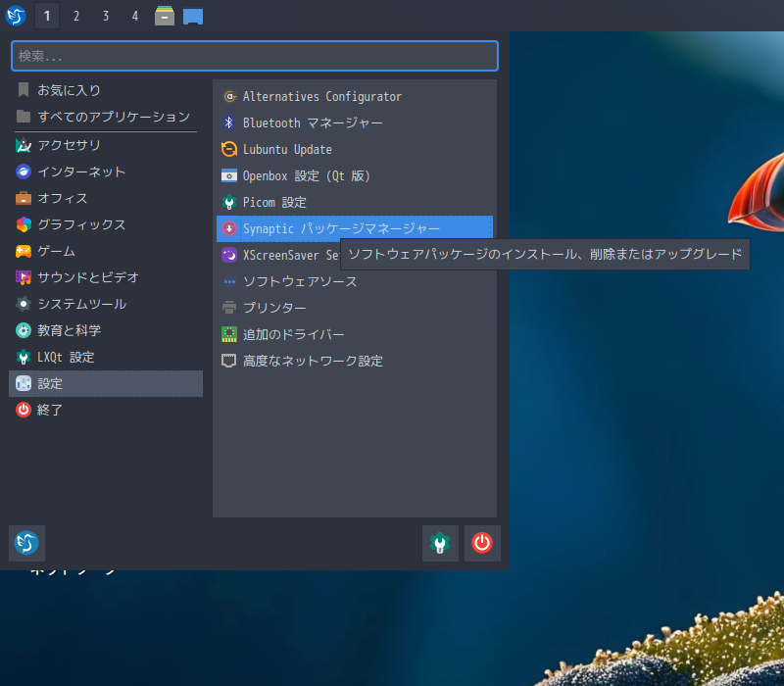784x686 pixels.
Task: Click the 教育と科学 icon
Action: [x=23, y=330]
